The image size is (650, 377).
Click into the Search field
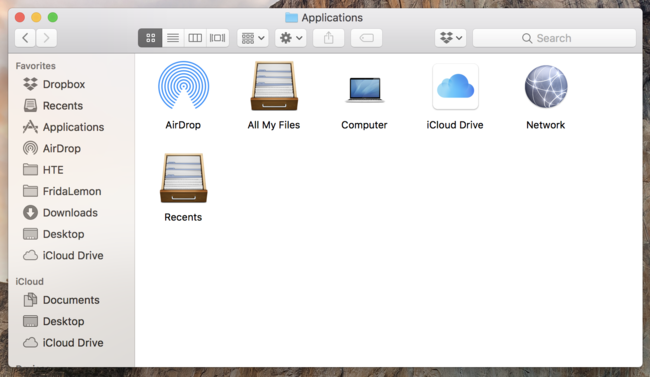point(554,38)
